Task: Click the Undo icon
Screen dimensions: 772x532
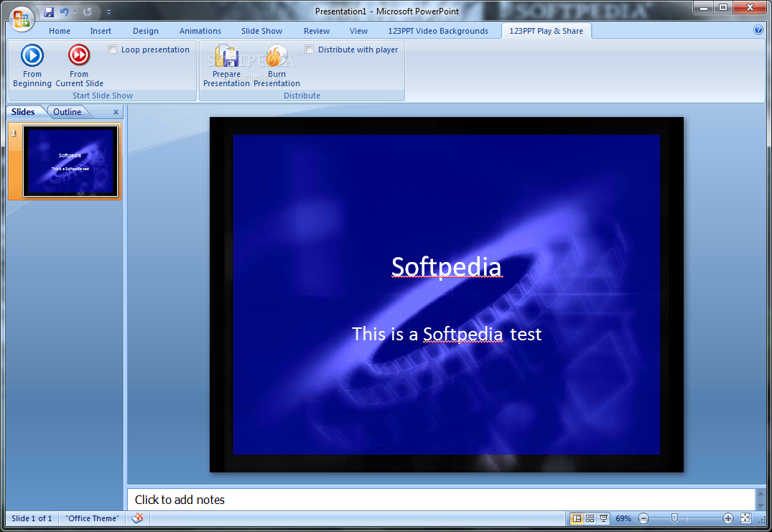Action: point(64,11)
